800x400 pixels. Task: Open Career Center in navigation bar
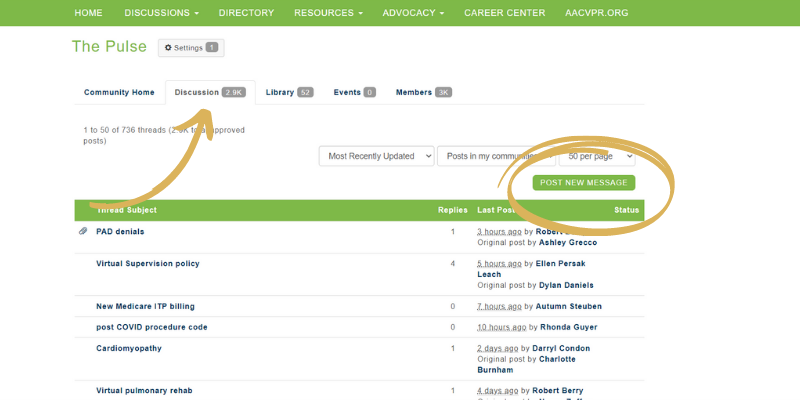point(505,13)
